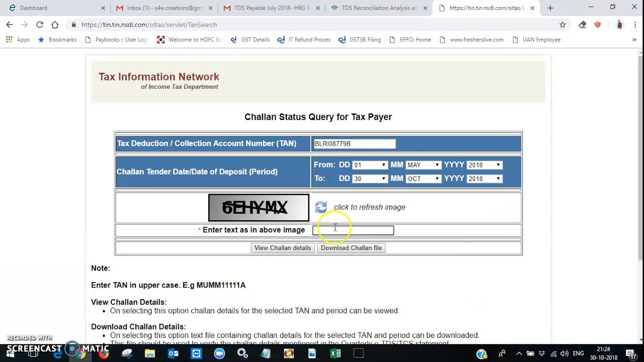Open Firefox from taskbar
The image size is (644, 362).
pyautogui.click(x=104, y=353)
